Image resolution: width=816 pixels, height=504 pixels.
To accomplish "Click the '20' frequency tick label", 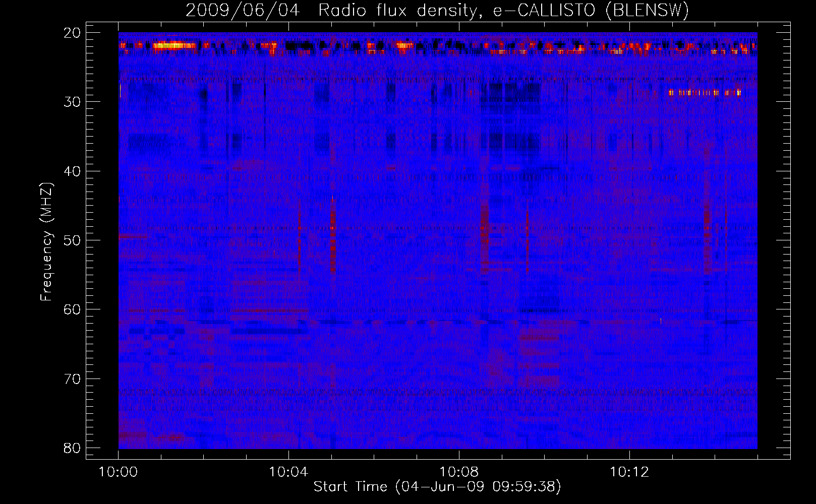I will click(x=73, y=33).
